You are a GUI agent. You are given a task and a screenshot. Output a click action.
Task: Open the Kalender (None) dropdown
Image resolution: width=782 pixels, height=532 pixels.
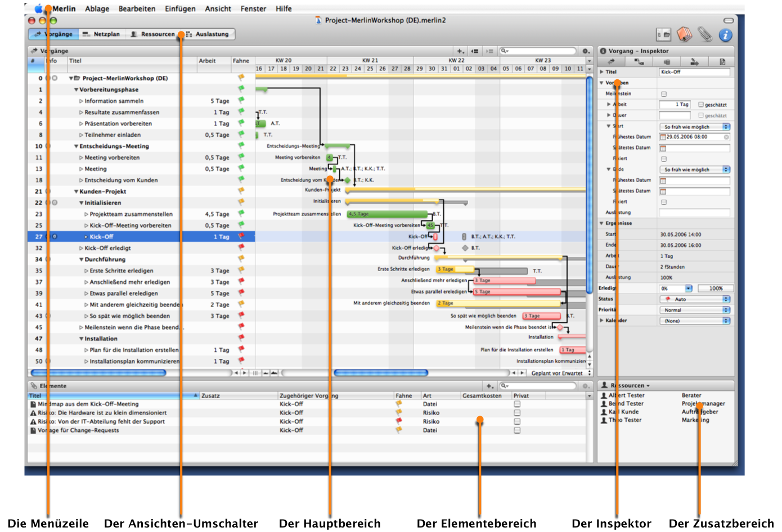coord(695,321)
